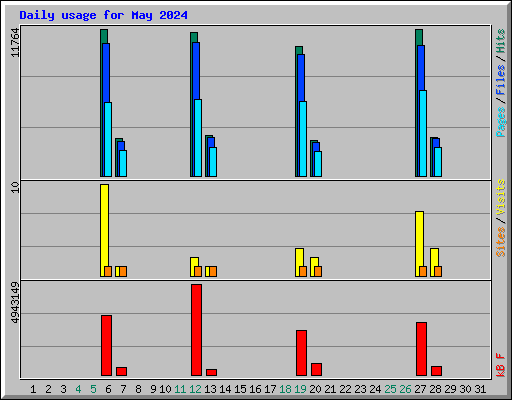Screen dimensions: 512x400
Task: Click green day label '19' on x-axis
Action: click(x=300, y=389)
